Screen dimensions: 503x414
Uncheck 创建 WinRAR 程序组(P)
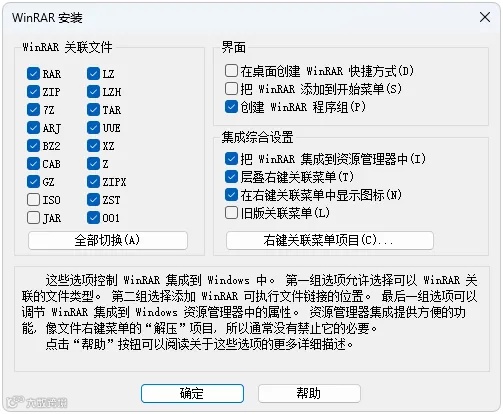point(231,107)
